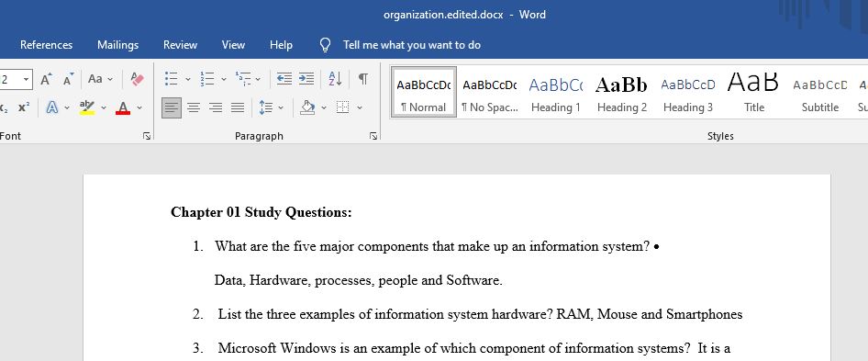The height and width of the screenshot is (361, 868).
Task: Open shading color dropdown arrow
Action: pos(324,107)
